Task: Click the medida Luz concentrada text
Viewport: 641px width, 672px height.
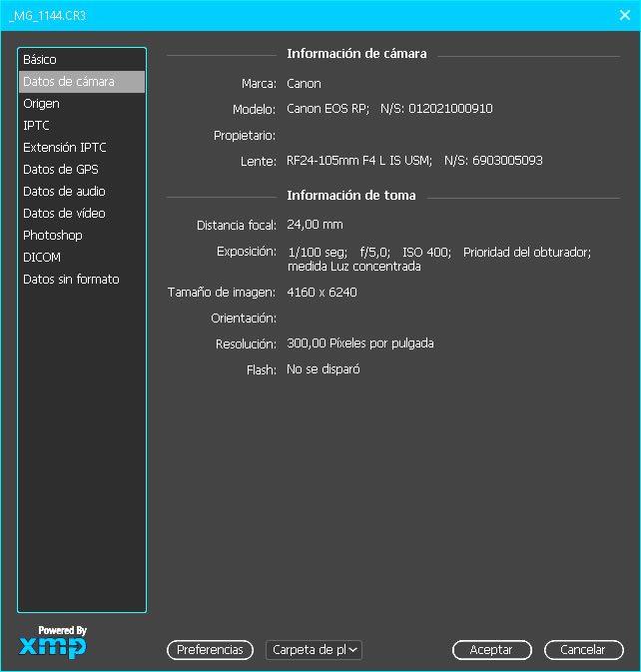Action: pyautogui.click(x=354, y=267)
